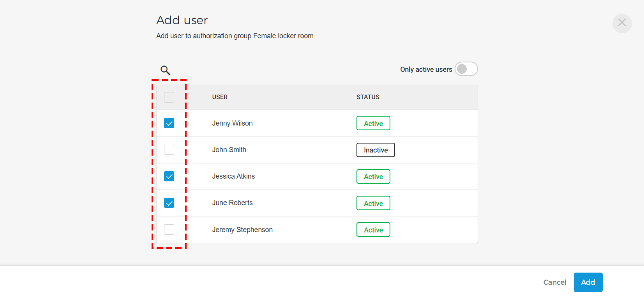
Task: Select the name Jeremy Stephenson
Action: pyautogui.click(x=242, y=230)
